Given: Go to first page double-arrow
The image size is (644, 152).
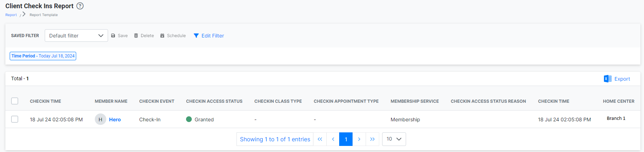Looking at the screenshot, I should click(320, 139).
